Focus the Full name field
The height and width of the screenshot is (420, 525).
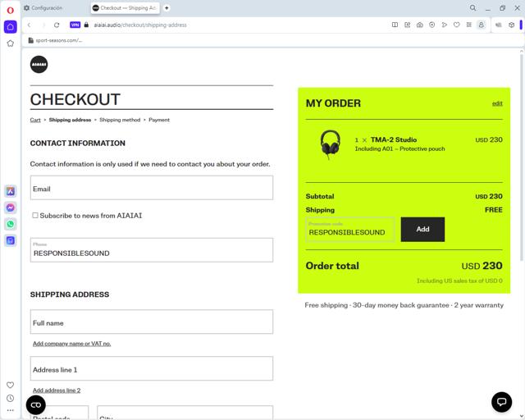[x=152, y=322]
